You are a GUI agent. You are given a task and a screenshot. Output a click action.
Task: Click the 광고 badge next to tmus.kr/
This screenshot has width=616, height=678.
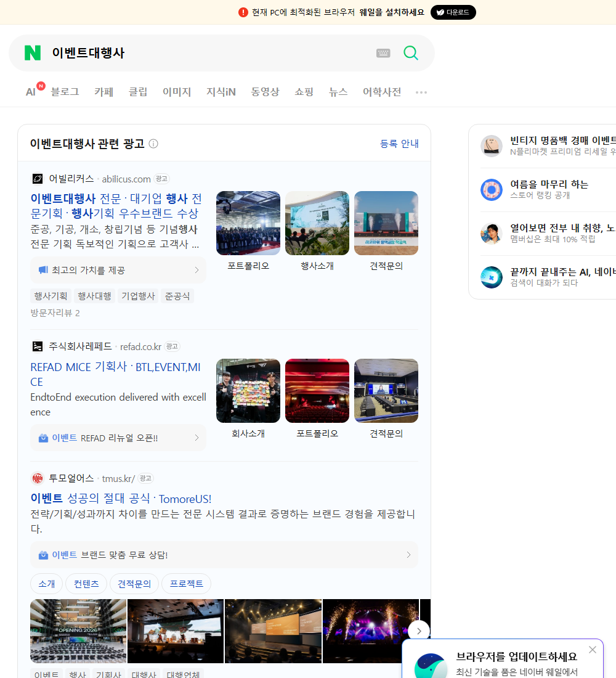point(145,478)
